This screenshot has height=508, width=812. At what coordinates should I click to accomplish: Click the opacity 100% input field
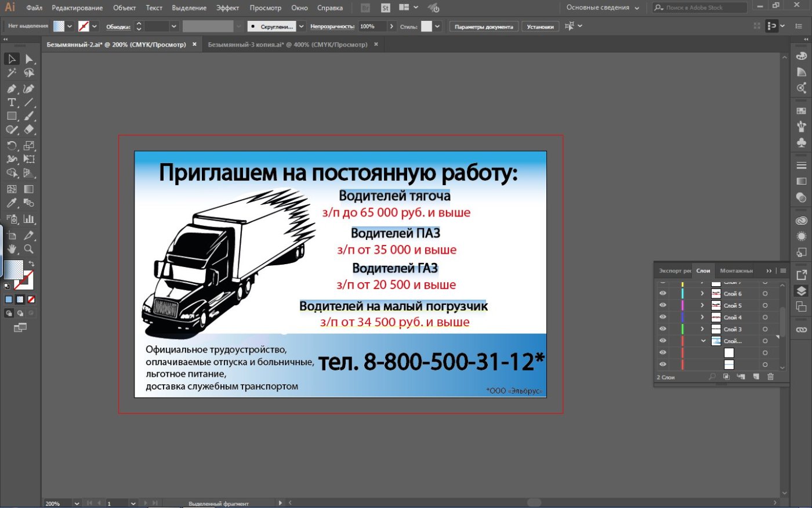click(372, 26)
